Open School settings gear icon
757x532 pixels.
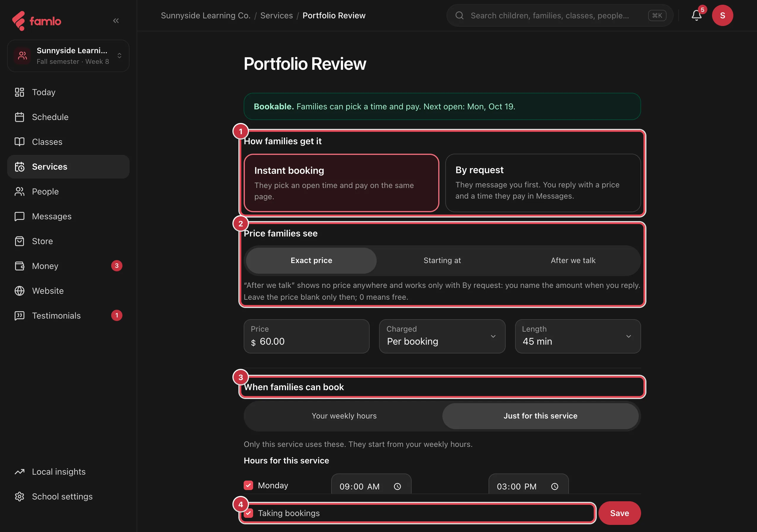20,497
